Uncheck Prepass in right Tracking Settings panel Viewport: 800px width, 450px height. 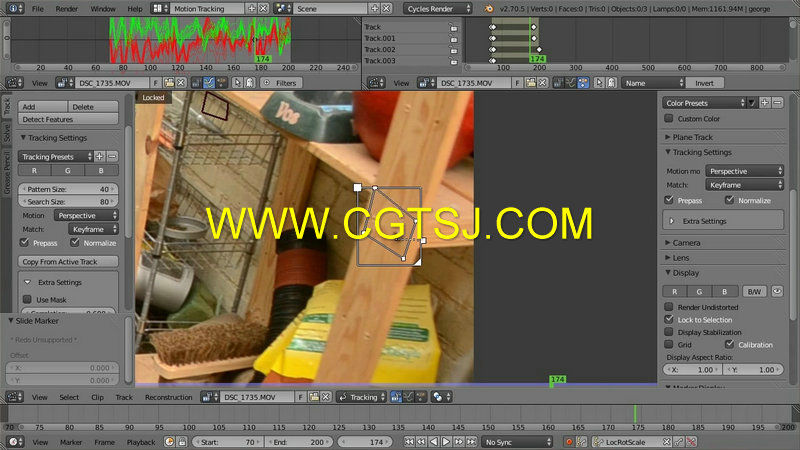tap(669, 200)
